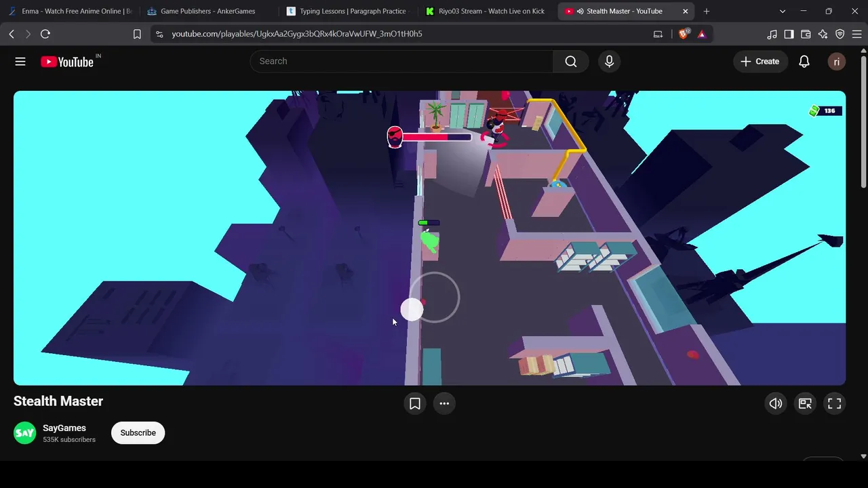The height and width of the screenshot is (488, 868).
Task: Toggle the browser sidebar panel
Action: (x=789, y=34)
